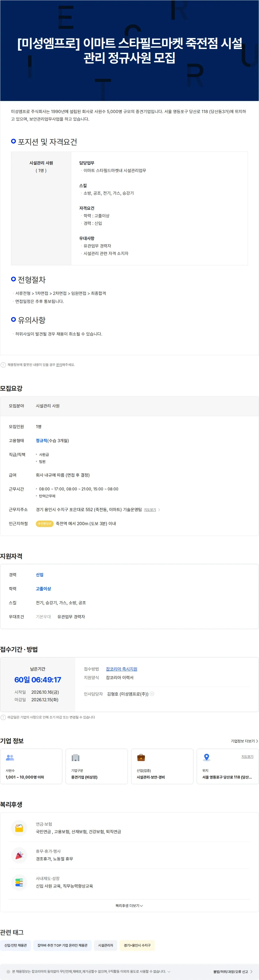This screenshot has width=259, height=980.
Task: Click the 산업(업종) 시설관리·보안·경비 card
Action: pos(162,767)
